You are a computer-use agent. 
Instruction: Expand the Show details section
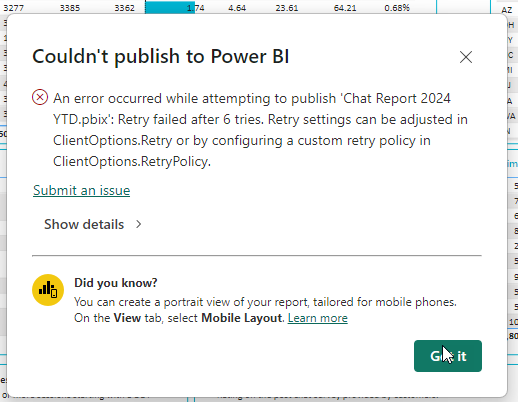coord(93,224)
